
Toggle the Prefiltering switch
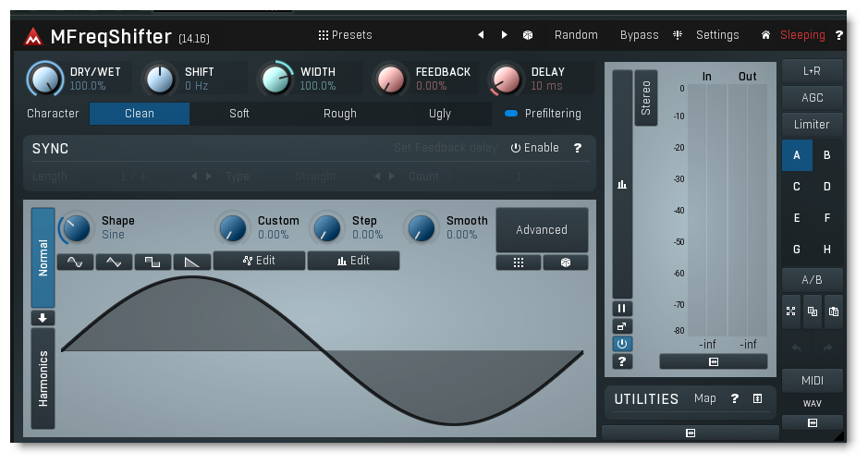point(511,114)
